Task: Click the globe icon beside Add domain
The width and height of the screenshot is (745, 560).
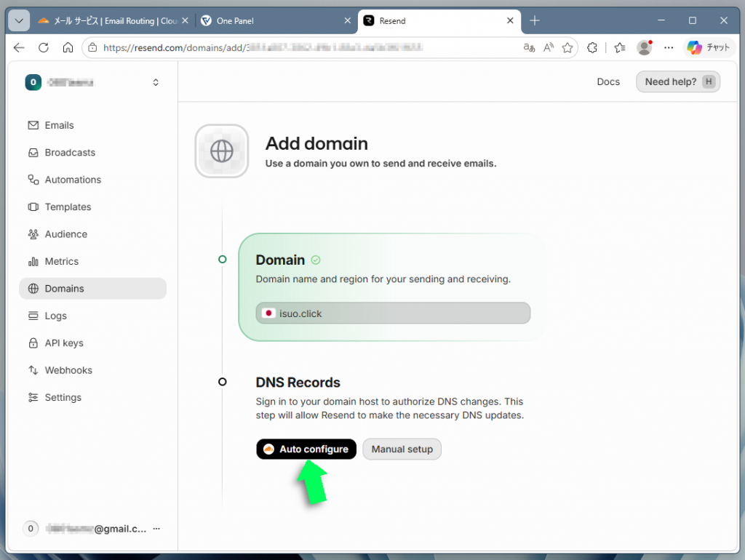Action: [x=222, y=151]
